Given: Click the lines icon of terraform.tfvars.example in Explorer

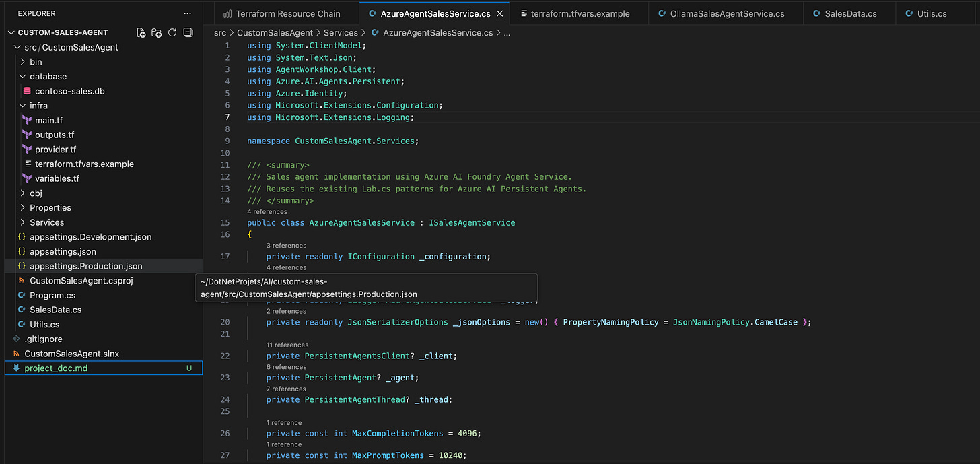Looking at the screenshot, I should click(27, 164).
